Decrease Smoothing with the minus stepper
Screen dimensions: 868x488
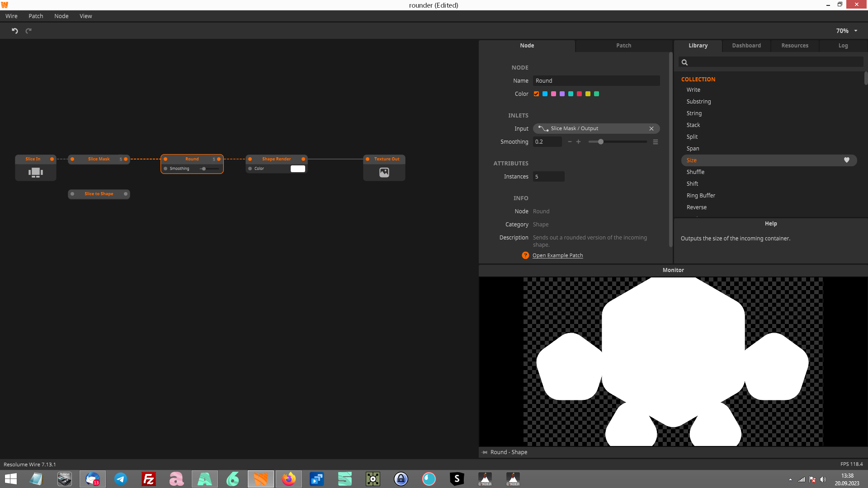(570, 142)
